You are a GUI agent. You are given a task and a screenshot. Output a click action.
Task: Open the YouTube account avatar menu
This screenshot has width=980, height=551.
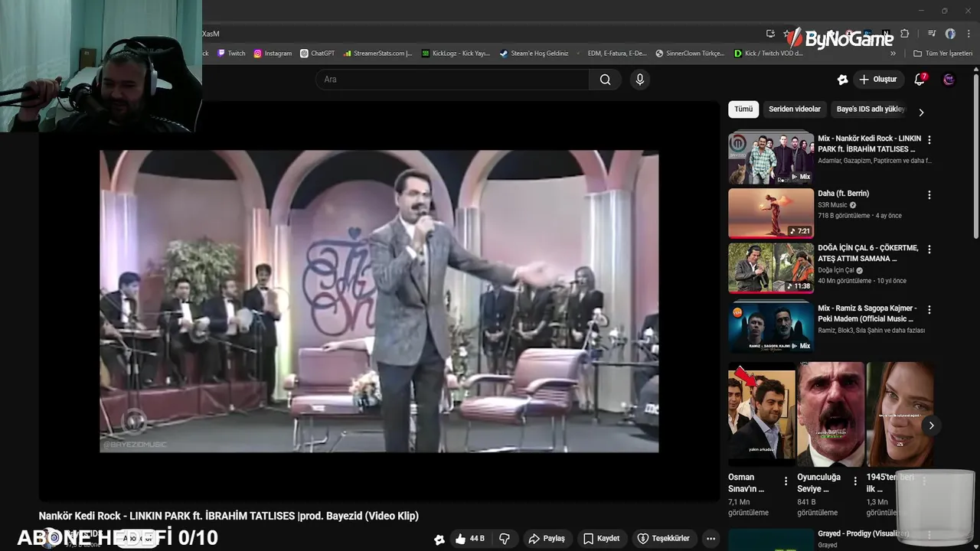[949, 80]
